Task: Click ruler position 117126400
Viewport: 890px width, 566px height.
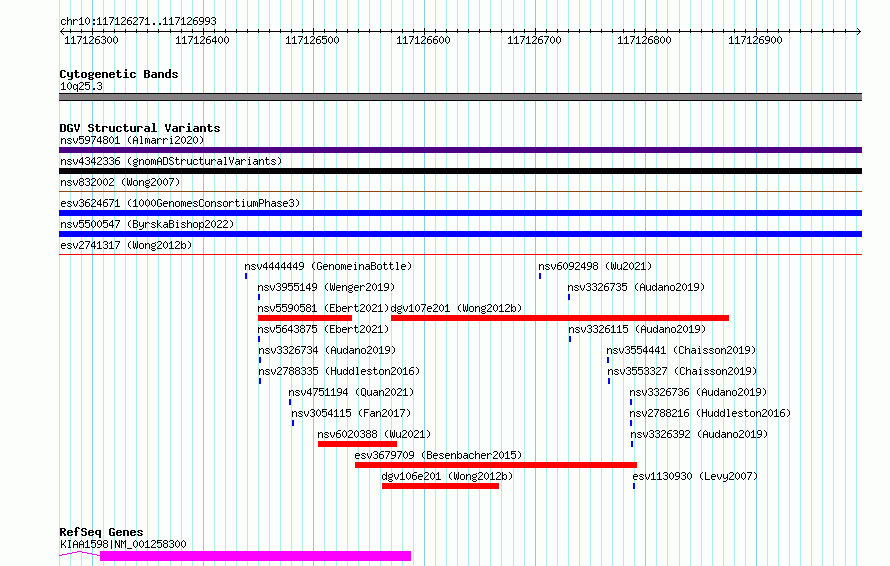Action: coord(202,40)
